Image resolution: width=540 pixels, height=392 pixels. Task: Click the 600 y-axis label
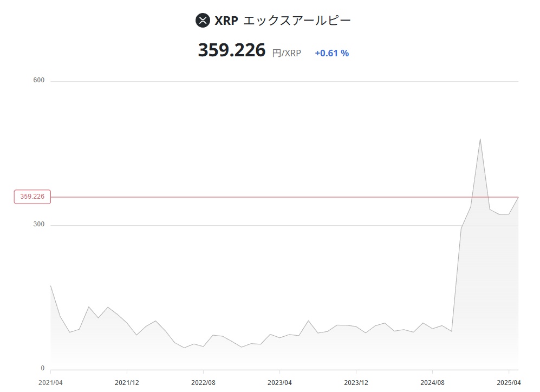[x=39, y=80]
